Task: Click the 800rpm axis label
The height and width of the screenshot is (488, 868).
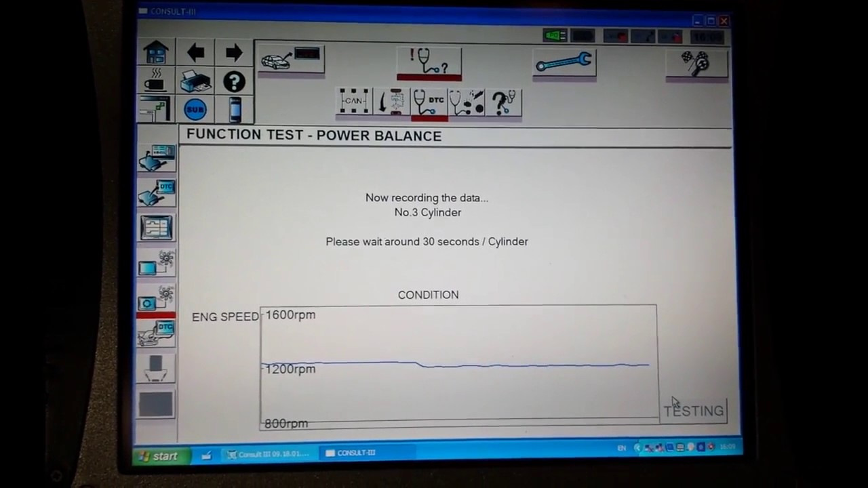Action: (x=285, y=423)
